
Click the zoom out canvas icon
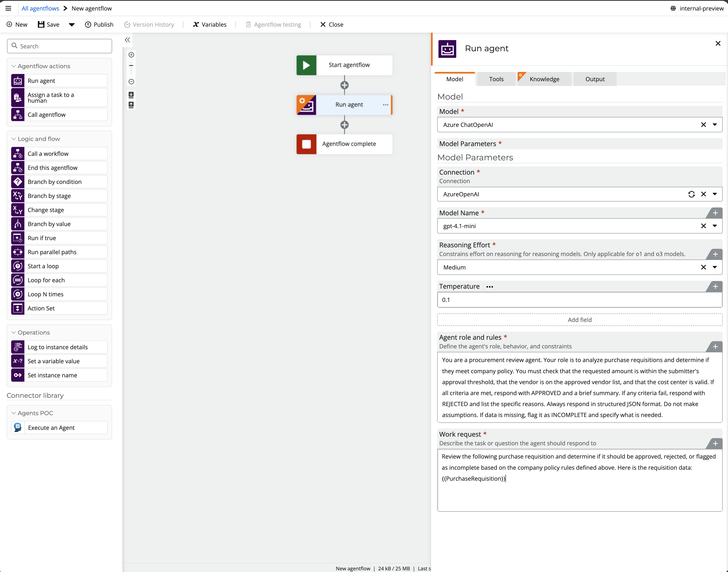coord(131,82)
